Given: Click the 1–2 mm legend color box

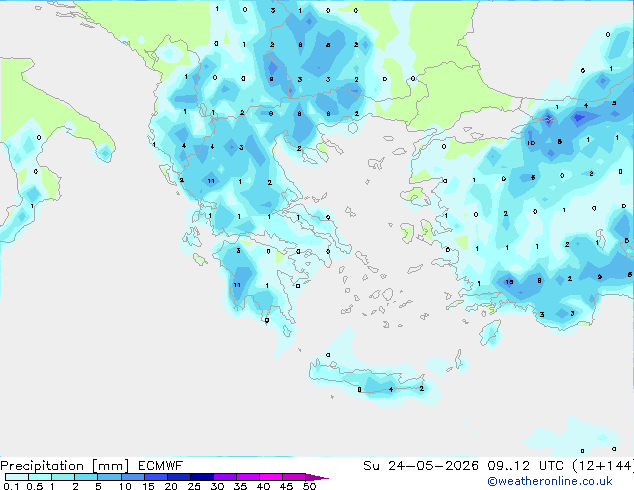Looking at the screenshot, I should [x=63, y=477].
